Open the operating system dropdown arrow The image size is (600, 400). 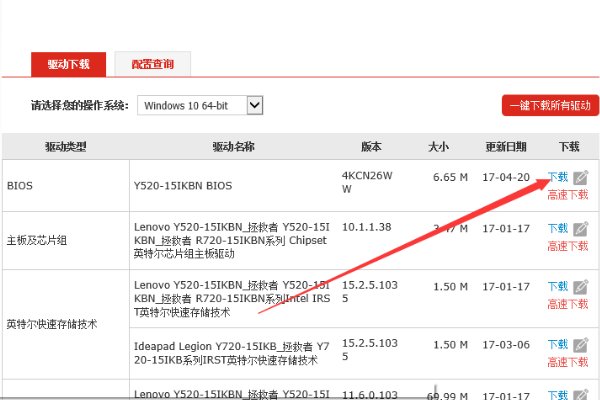click(254, 104)
